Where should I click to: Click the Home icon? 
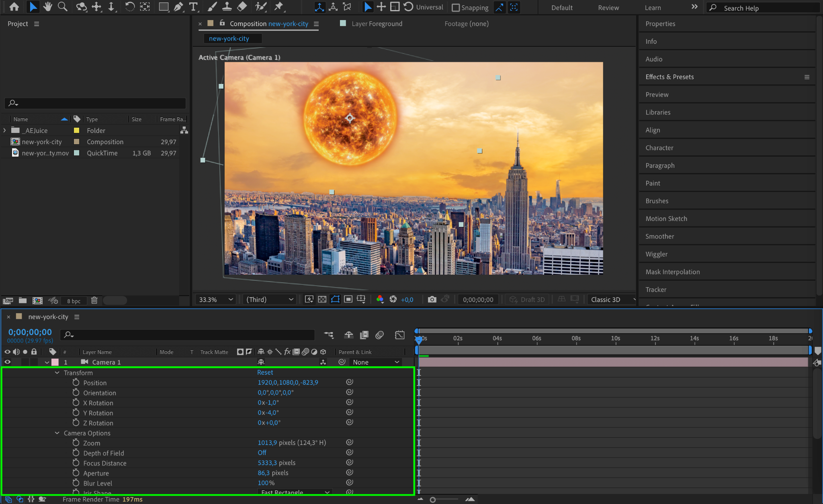coord(14,7)
